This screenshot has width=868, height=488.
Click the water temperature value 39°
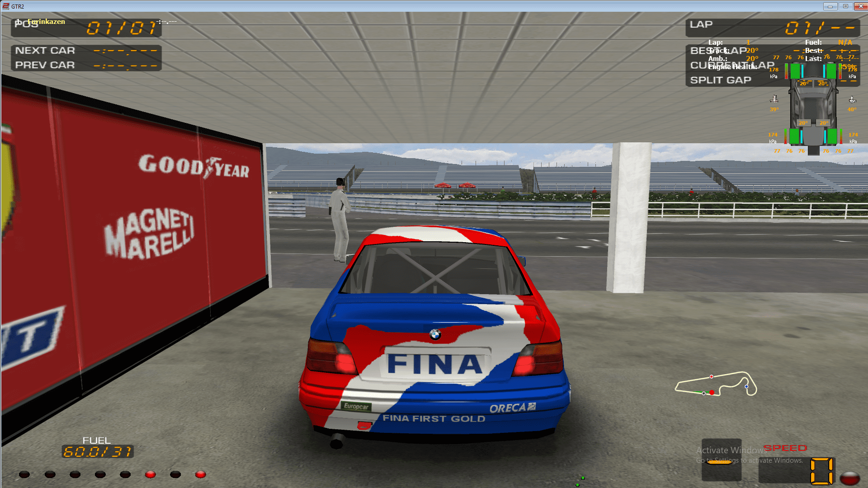(x=774, y=109)
